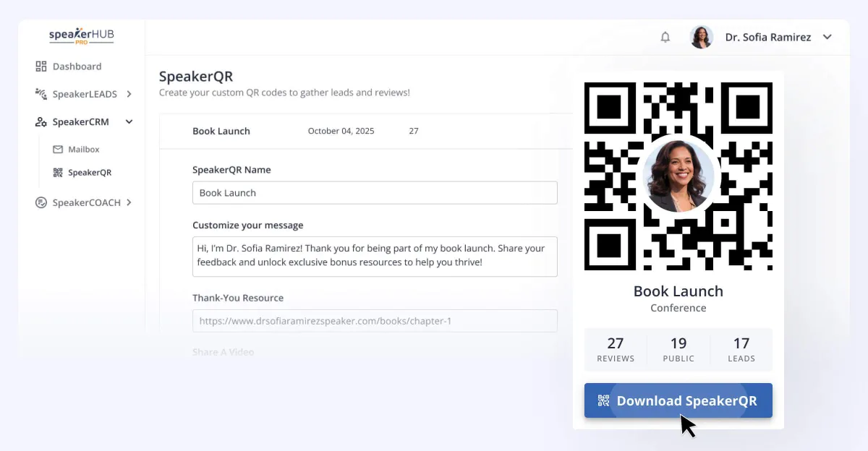Click the SpeakerCRM people icon

click(41, 122)
